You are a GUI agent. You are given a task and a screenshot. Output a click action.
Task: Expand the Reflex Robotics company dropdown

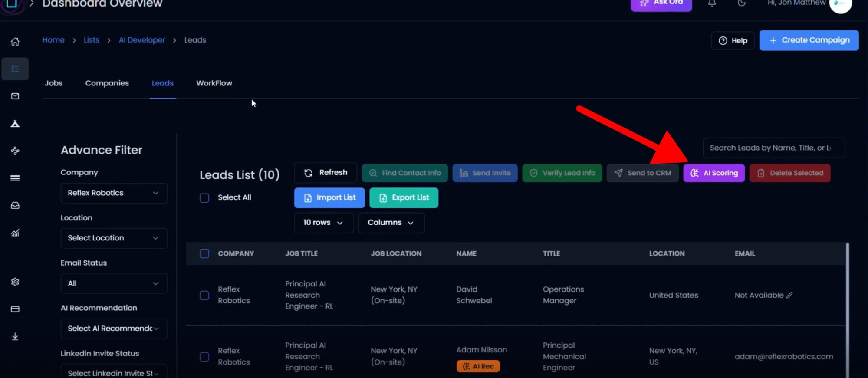point(114,193)
